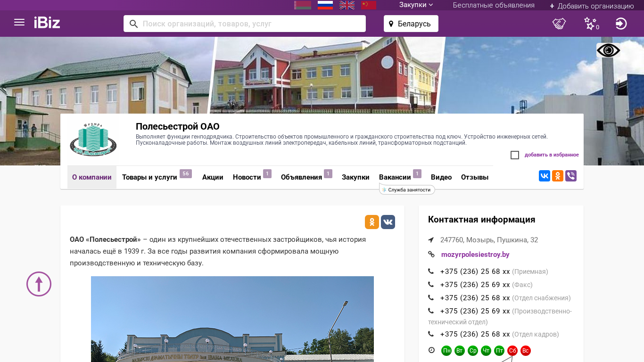The width and height of the screenshot is (644, 362).
Task: Click the scroll-to-top arrow button
Action: [x=39, y=284]
